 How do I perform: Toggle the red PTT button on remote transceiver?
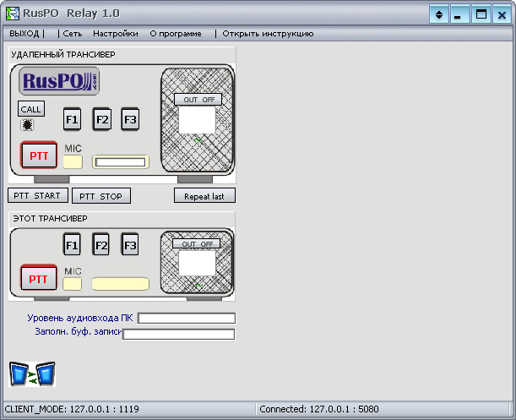pyautogui.click(x=39, y=156)
